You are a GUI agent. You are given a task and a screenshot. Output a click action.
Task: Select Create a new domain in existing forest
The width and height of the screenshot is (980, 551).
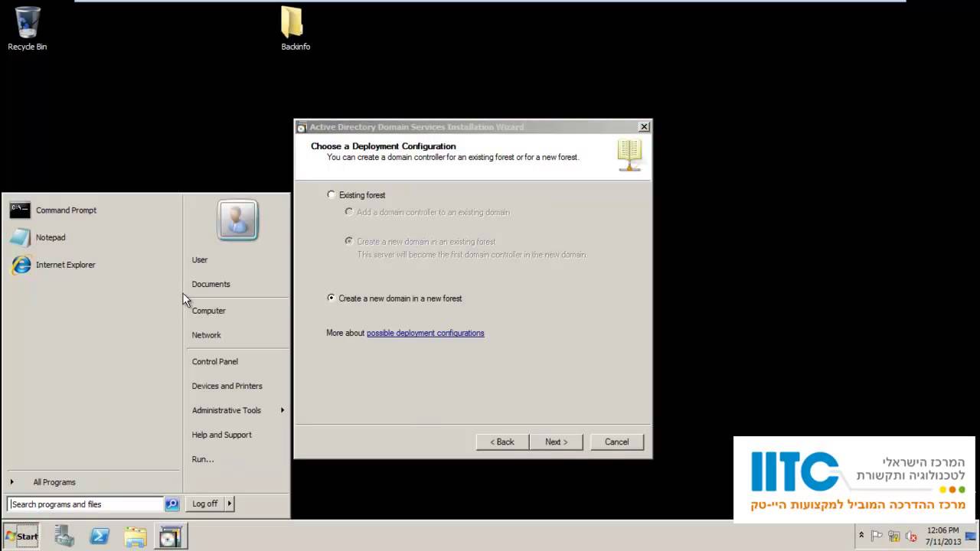tap(349, 241)
